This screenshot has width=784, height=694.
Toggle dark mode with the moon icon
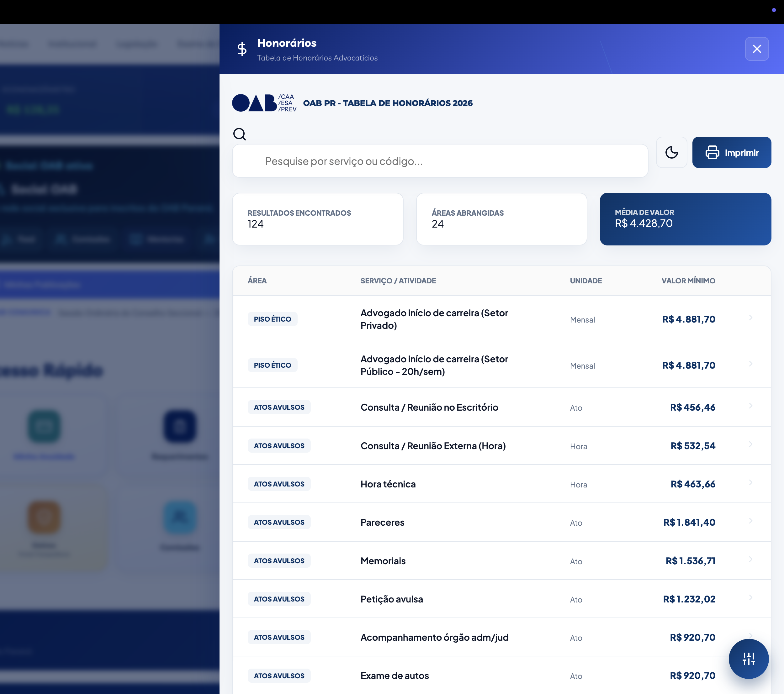671,152
